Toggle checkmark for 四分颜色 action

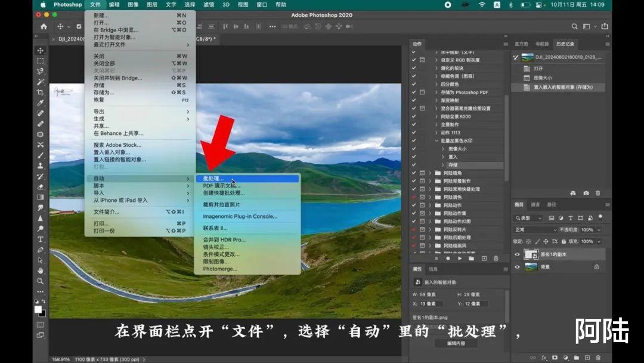pos(414,84)
